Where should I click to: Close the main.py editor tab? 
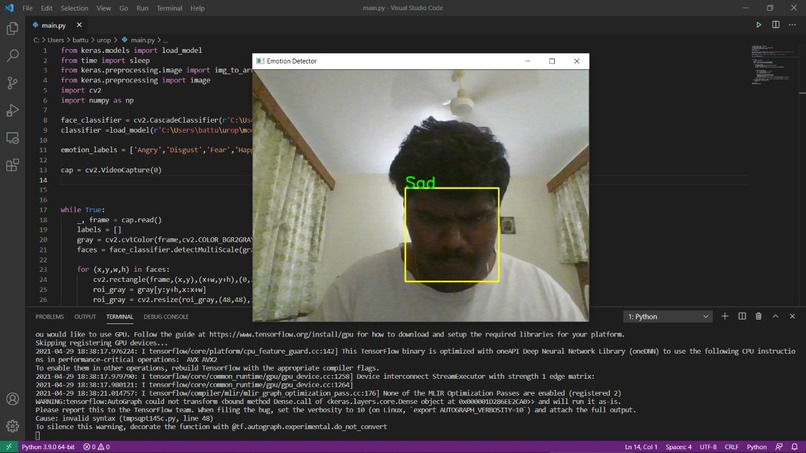(79, 25)
